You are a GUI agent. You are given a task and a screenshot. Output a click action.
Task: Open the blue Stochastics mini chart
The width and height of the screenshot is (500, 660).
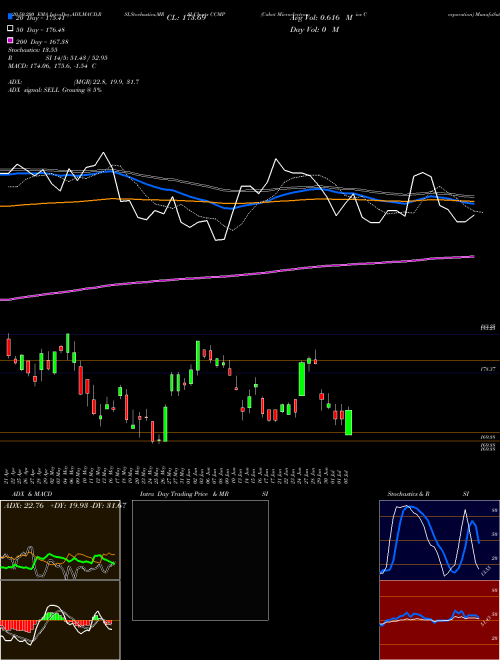[439, 540]
